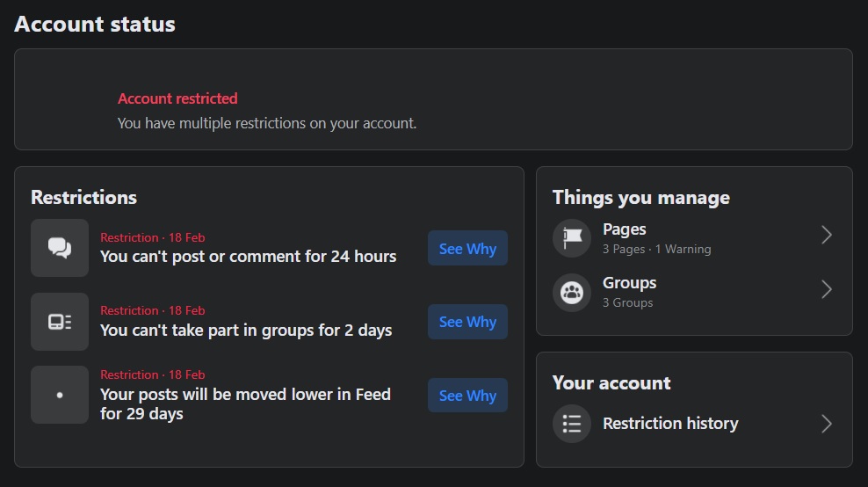
Task: Expand the Restriction history chevron arrow
Action: (x=827, y=424)
